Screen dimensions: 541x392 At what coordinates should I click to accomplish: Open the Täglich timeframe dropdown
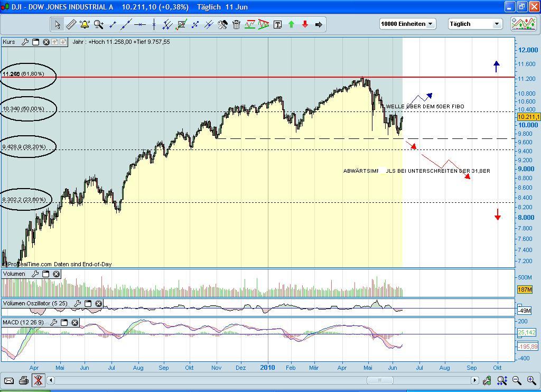tap(475, 24)
